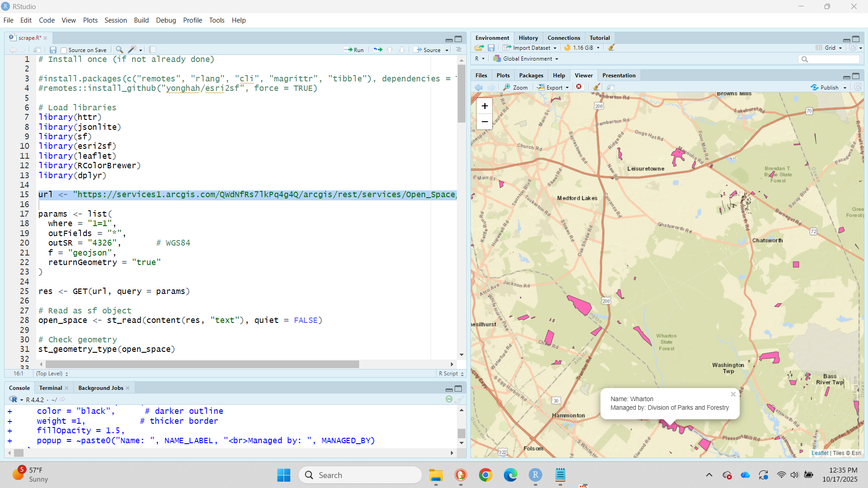Viewport: 868px width, 488px height.
Task: Expand the Import Dataset dropdown
Action: (x=532, y=47)
